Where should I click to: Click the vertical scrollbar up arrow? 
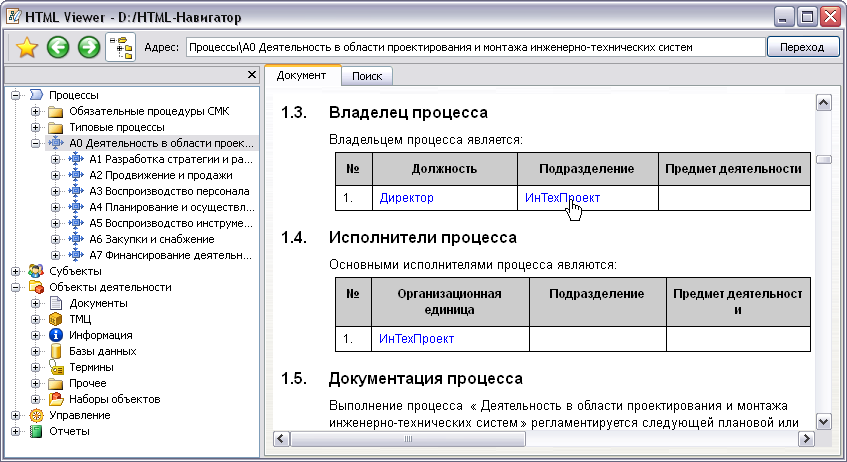pos(823,103)
